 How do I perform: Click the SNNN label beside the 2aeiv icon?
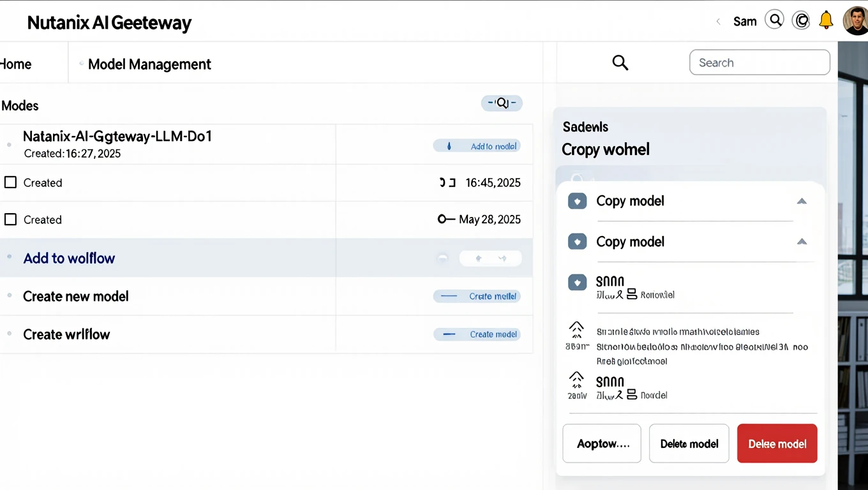tap(610, 382)
